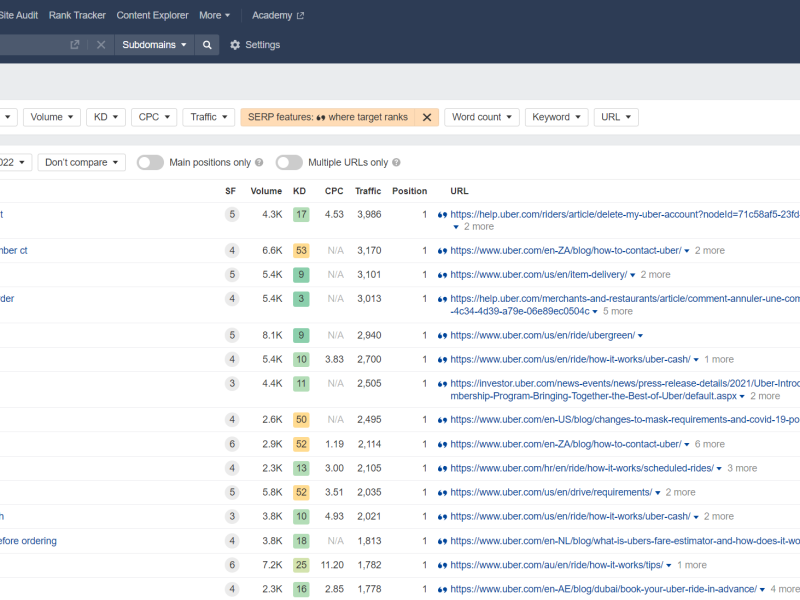Open target in new tab icon
This screenshot has height=600, width=800.
pyautogui.click(x=75, y=45)
